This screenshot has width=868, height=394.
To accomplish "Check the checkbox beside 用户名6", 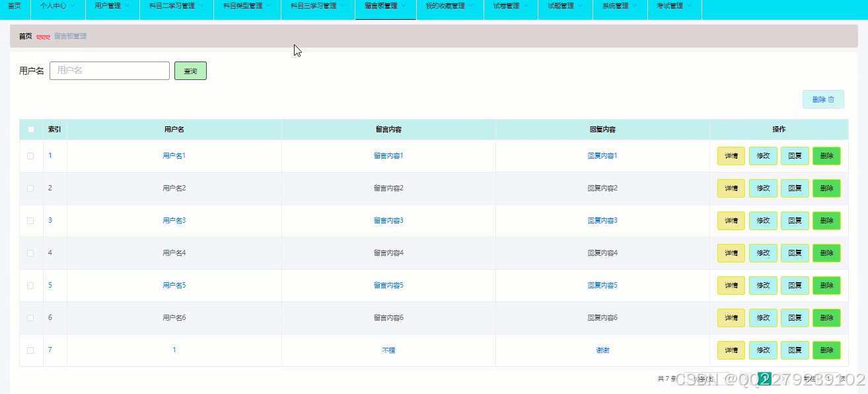I will (x=30, y=317).
